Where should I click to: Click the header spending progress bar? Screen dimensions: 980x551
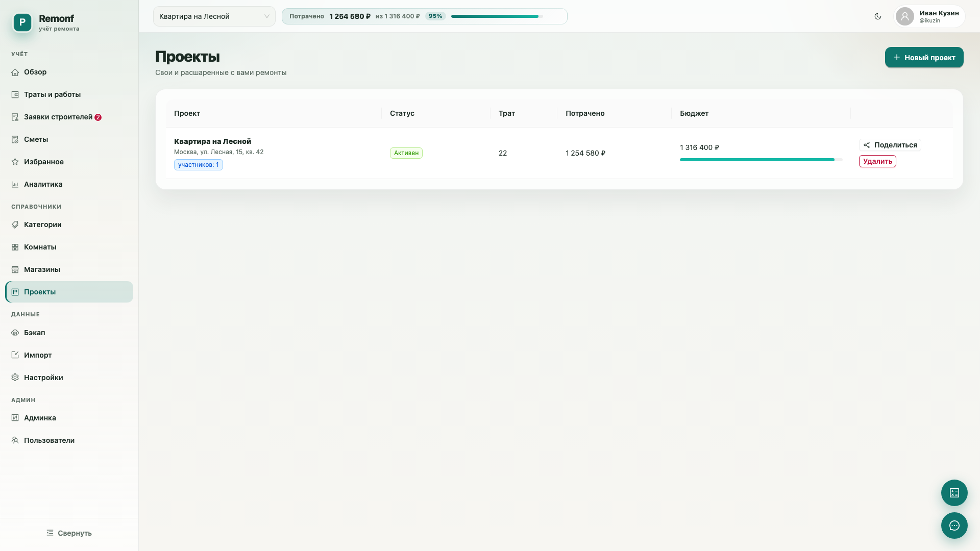[x=497, y=16]
